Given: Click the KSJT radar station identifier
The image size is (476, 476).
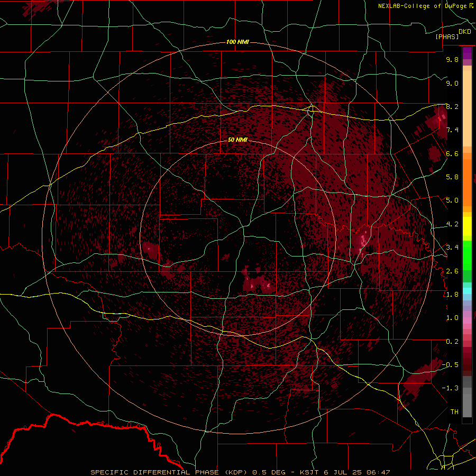Looking at the screenshot, I should [x=309, y=472].
